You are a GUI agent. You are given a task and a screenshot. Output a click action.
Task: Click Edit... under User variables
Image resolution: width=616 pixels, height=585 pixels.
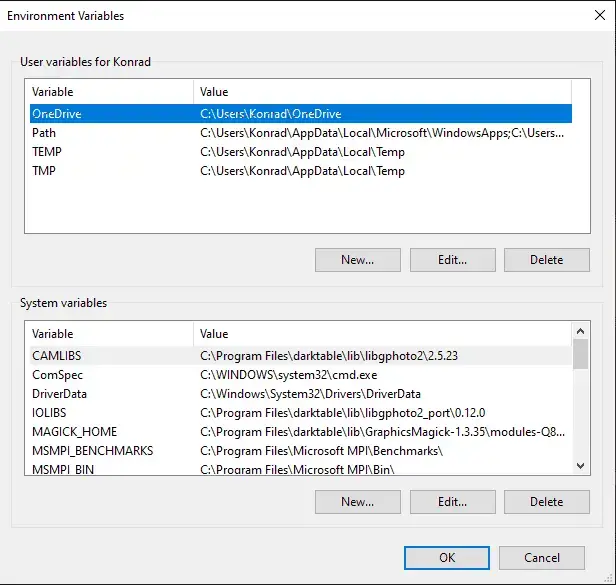click(x=453, y=260)
